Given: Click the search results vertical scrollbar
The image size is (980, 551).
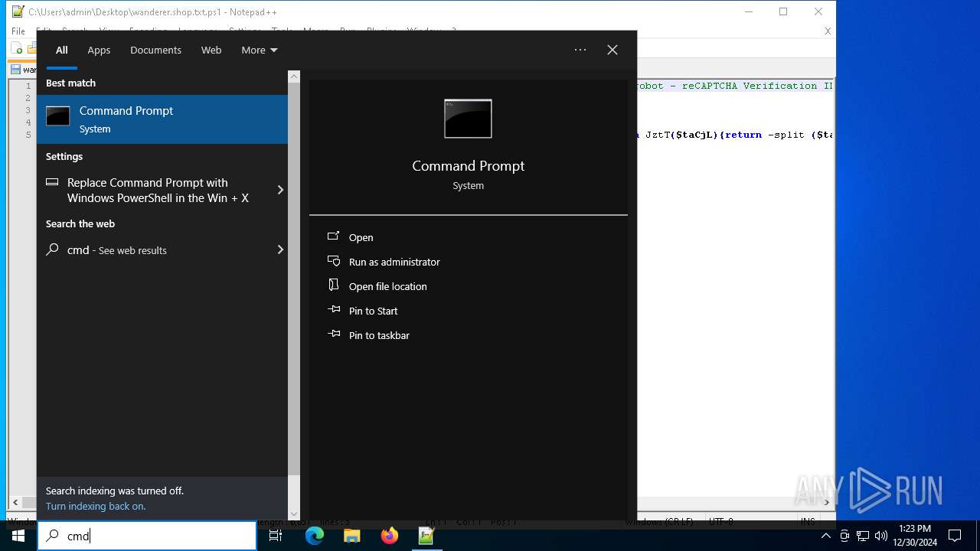Looking at the screenshot, I should click(294, 279).
